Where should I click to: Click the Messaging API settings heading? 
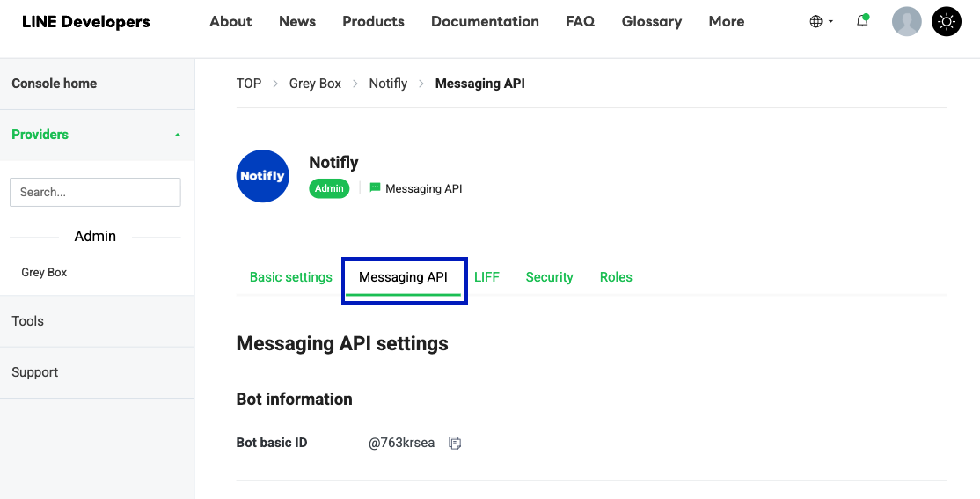(x=342, y=343)
